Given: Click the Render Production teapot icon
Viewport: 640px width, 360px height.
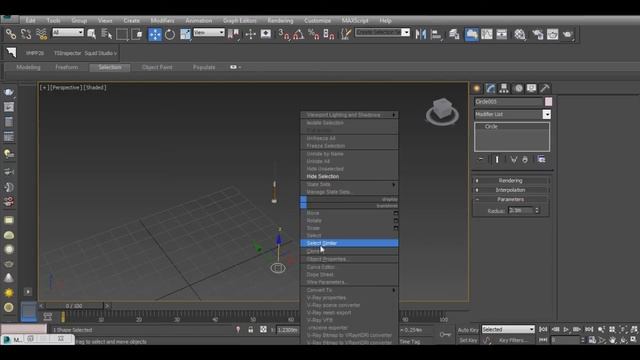Looking at the screenshot, I should (x=568, y=34).
